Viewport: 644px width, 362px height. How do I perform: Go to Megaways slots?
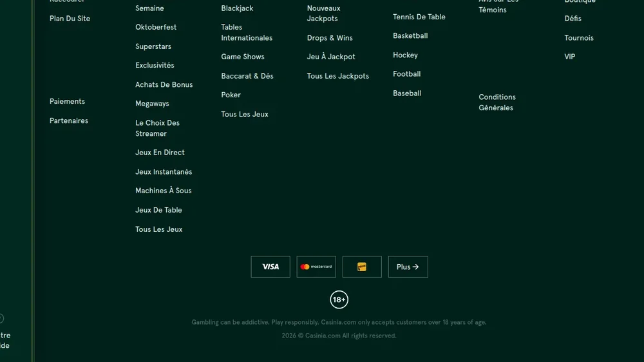(153, 104)
